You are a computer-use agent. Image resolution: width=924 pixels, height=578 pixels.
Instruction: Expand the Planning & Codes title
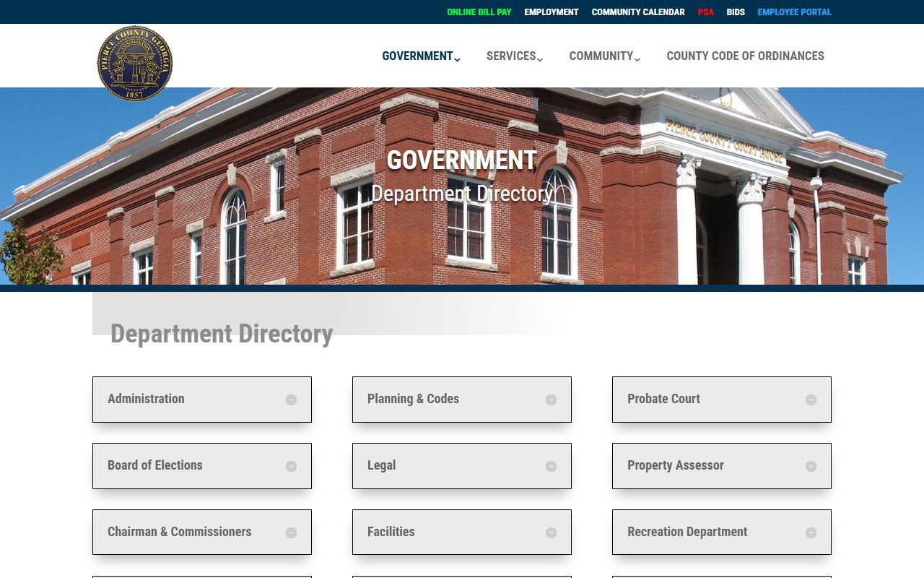[413, 399]
